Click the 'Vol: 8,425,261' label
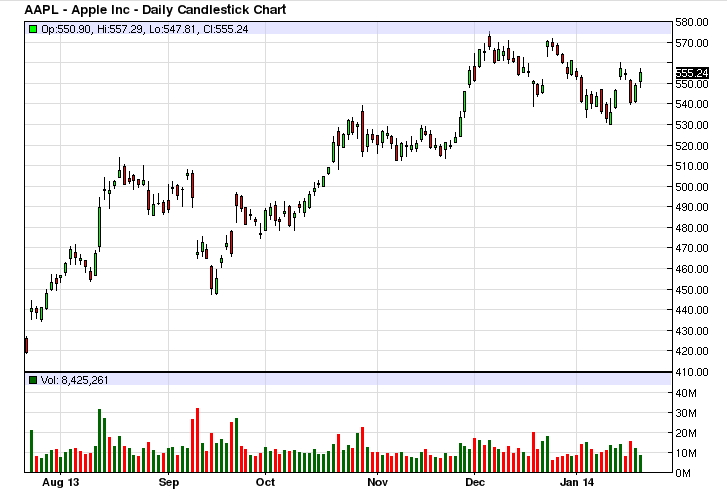Screen dimensions: 727x496 75,380
